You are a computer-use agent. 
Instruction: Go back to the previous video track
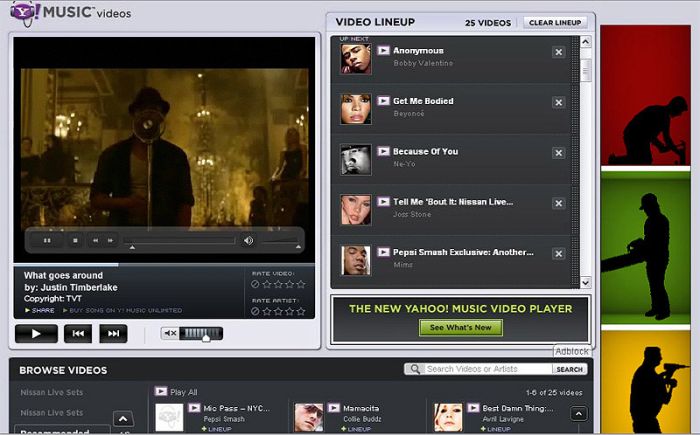(x=76, y=333)
